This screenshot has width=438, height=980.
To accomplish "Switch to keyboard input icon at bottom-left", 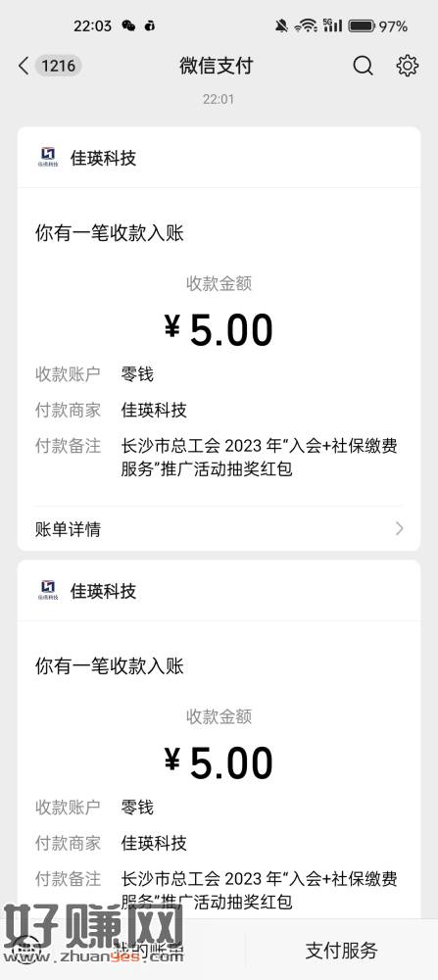I will 25,950.
